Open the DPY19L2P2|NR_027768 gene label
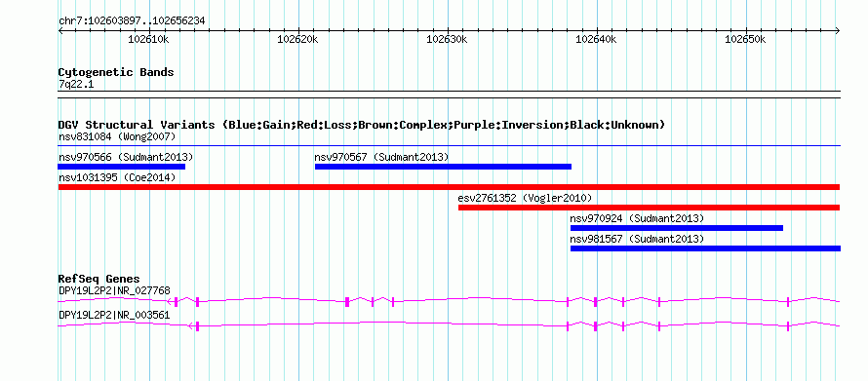The height and width of the screenshot is (381, 868). pyautogui.click(x=114, y=290)
